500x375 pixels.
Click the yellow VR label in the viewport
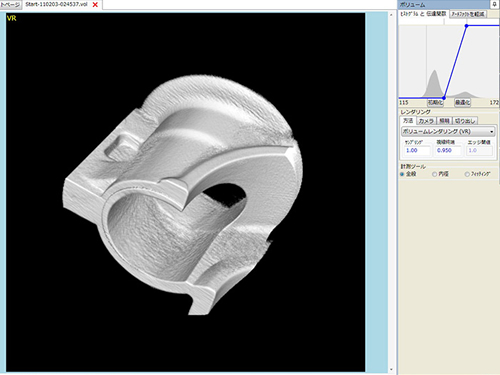click(x=11, y=18)
